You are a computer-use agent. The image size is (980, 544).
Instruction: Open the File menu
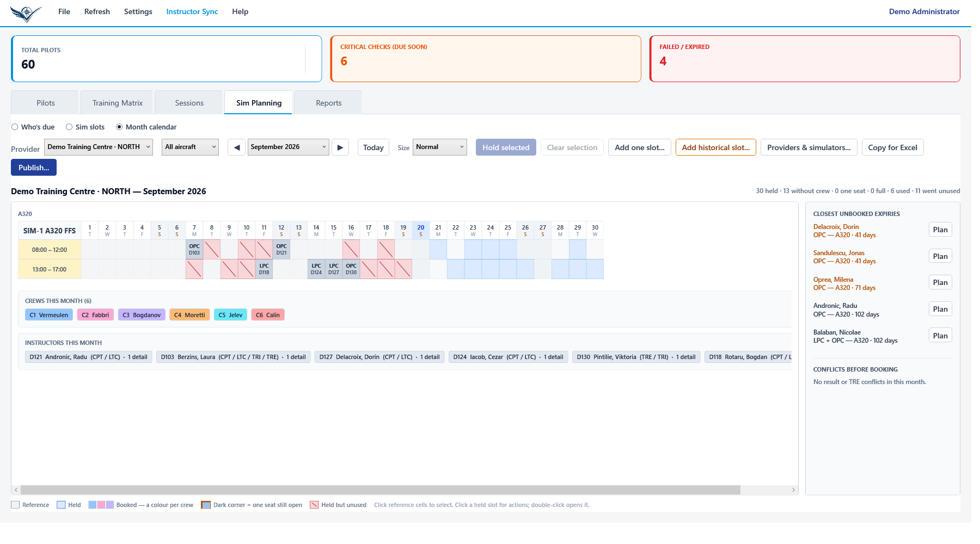tap(64, 11)
